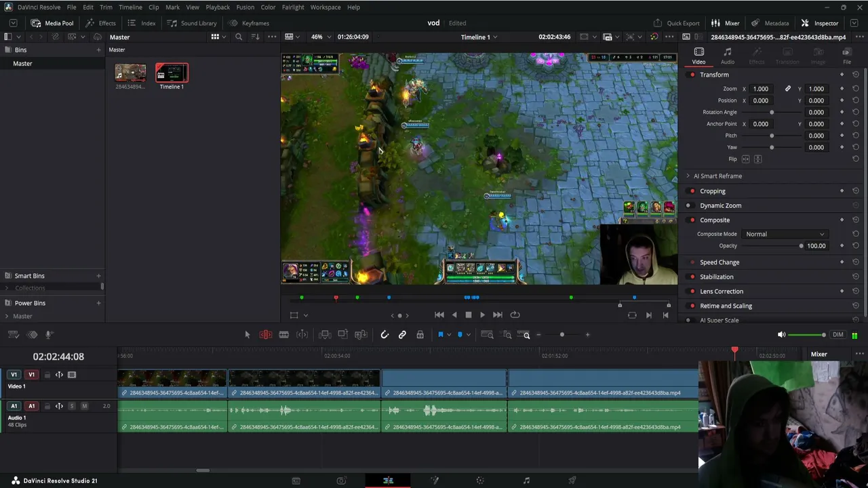The height and width of the screenshot is (488, 868).
Task: Open the flag color dropdown arrow
Action: (x=448, y=335)
